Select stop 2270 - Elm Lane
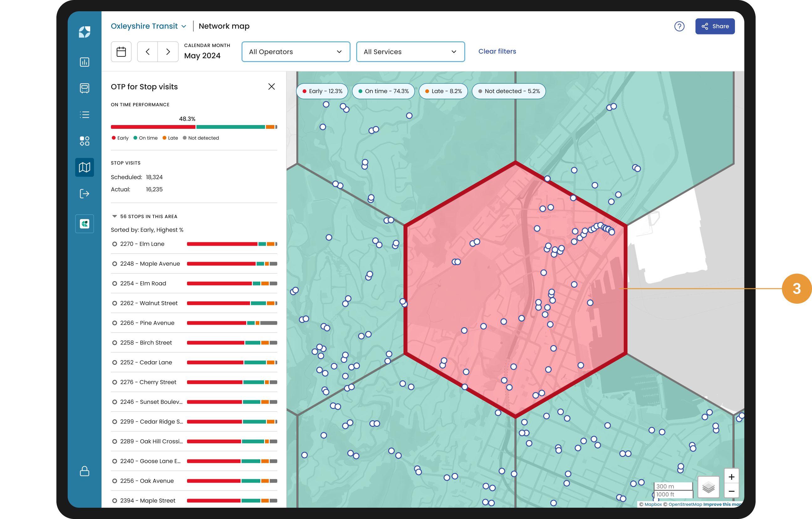 pyautogui.click(x=194, y=244)
